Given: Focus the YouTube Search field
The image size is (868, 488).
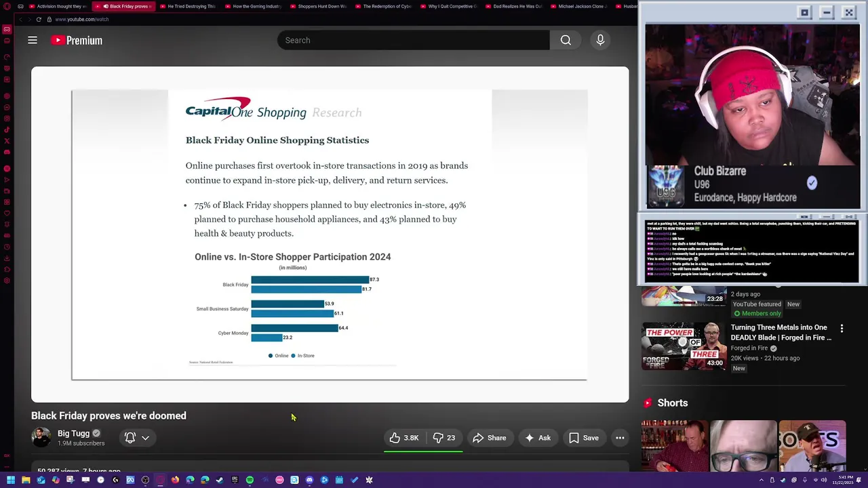Looking at the screenshot, I should pos(413,40).
